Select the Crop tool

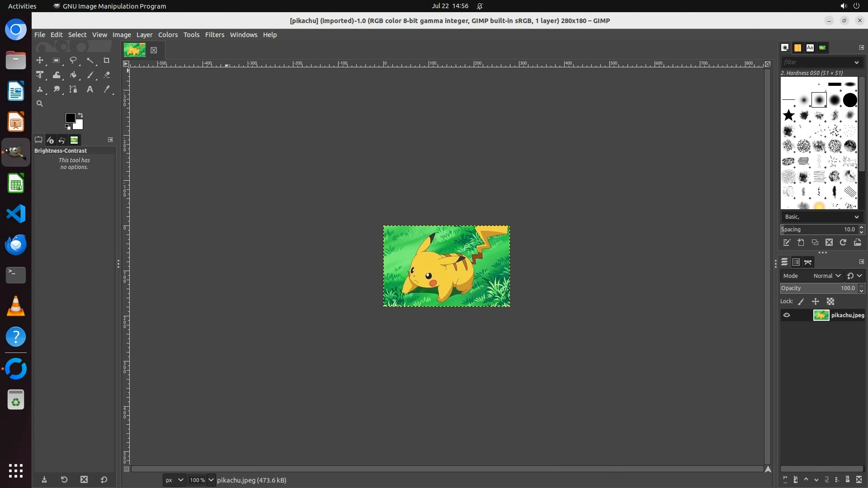107,61
